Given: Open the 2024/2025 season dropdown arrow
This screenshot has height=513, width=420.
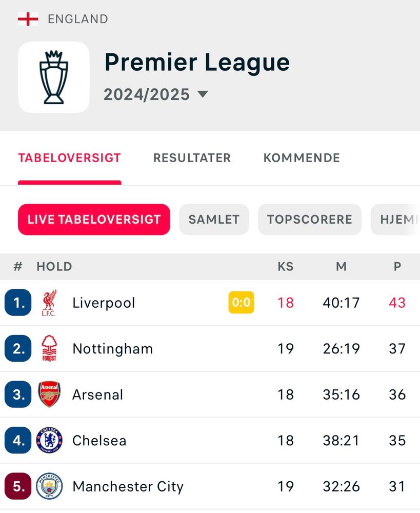Looking at the screenshot, I should point(203,94).
